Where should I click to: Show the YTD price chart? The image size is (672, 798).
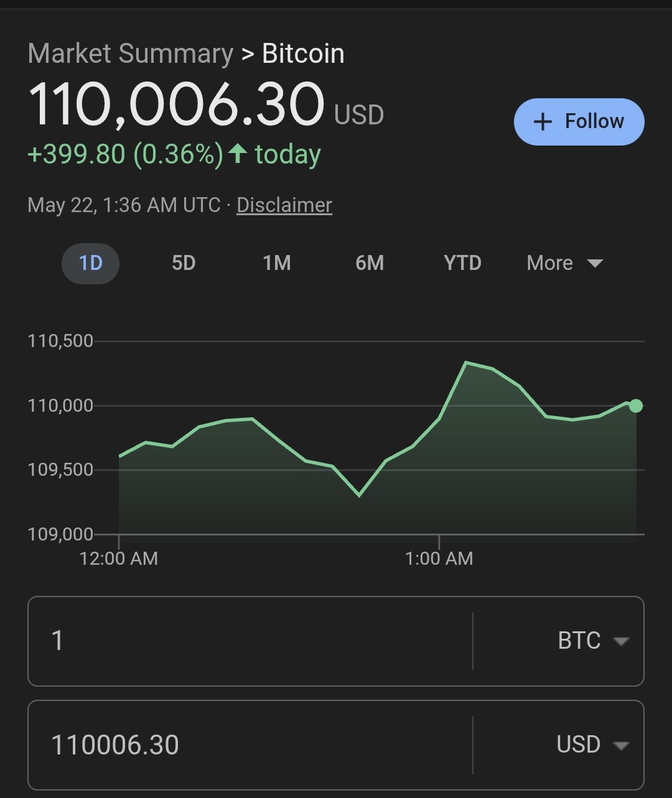tap(462, 263)
